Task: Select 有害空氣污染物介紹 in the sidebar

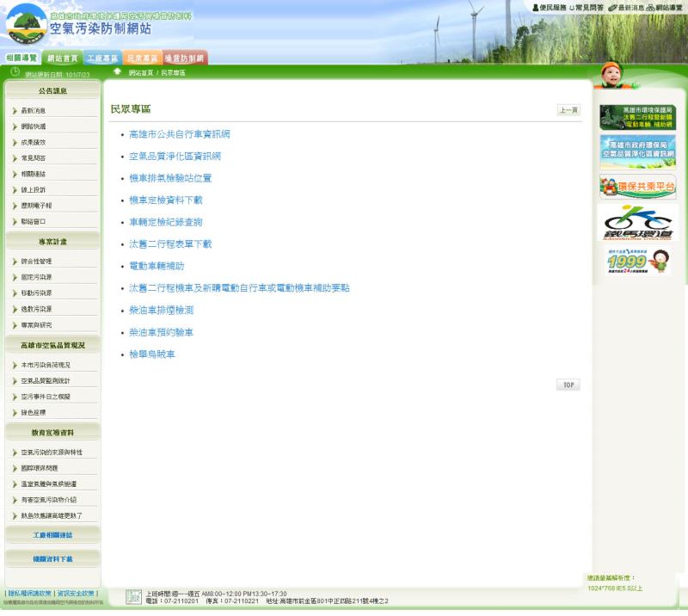Action: point(49,500)
